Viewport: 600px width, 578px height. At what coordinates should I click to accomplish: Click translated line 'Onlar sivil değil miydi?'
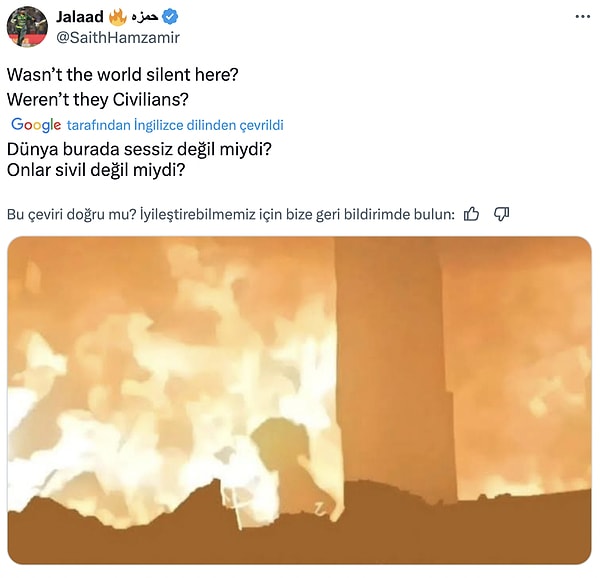pos(110,170)
